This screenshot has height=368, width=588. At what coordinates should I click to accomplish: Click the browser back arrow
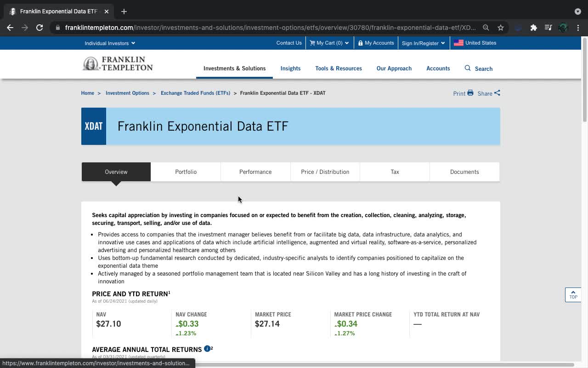coord(10,28)
